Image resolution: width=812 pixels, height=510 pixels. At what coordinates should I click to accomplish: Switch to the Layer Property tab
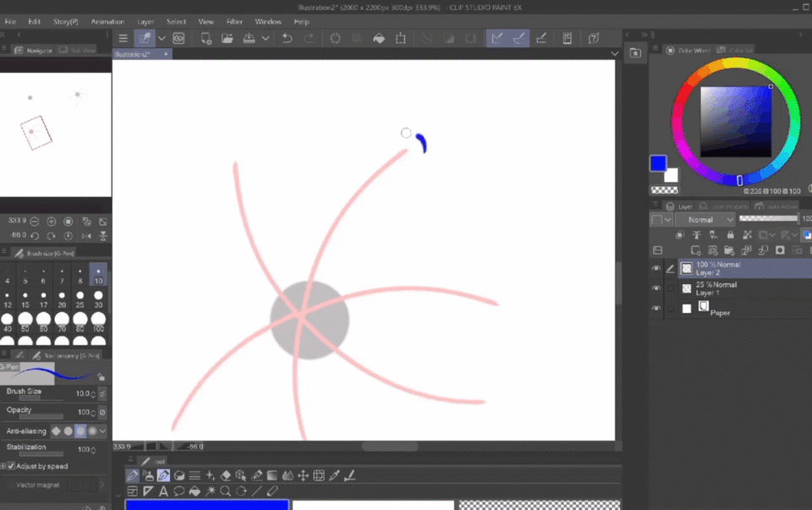[723, 206]
